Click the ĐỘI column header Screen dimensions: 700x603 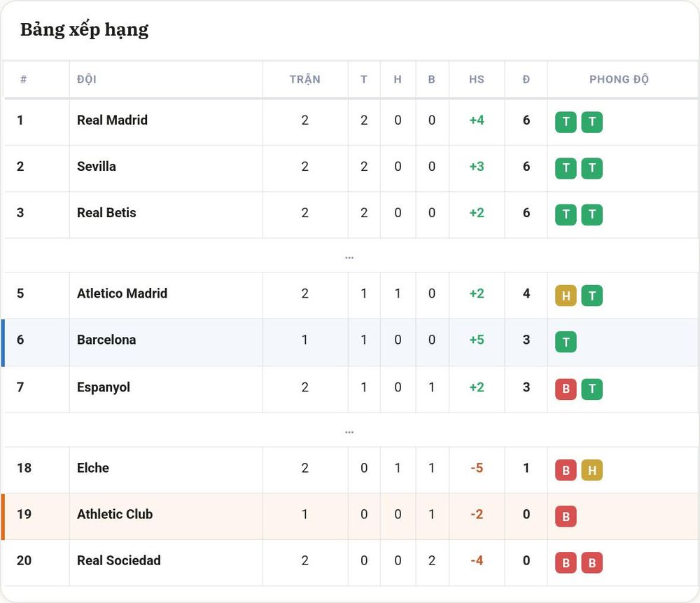click(x=87, y=79)
